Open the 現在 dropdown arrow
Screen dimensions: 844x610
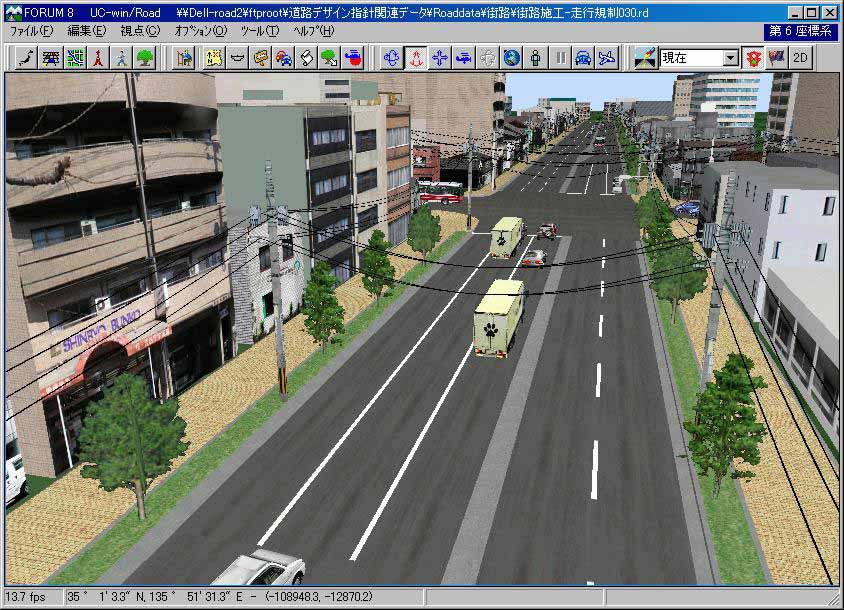[x=730, y=58]
